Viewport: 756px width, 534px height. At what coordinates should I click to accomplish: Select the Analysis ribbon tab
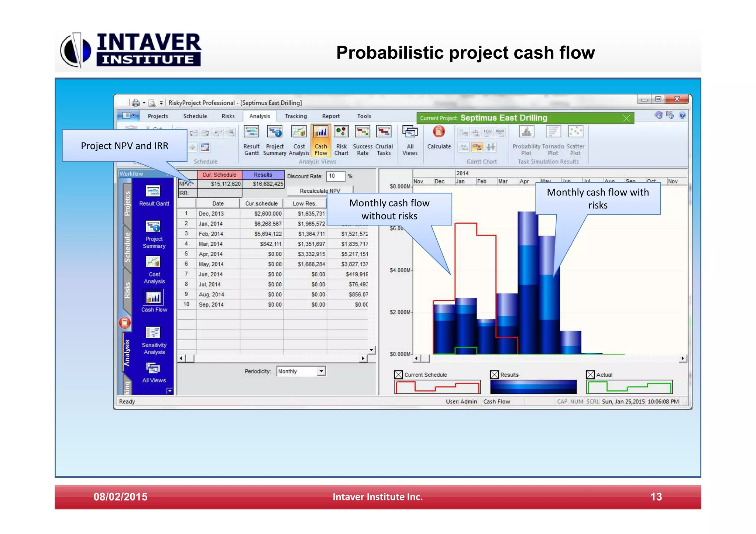260,116
